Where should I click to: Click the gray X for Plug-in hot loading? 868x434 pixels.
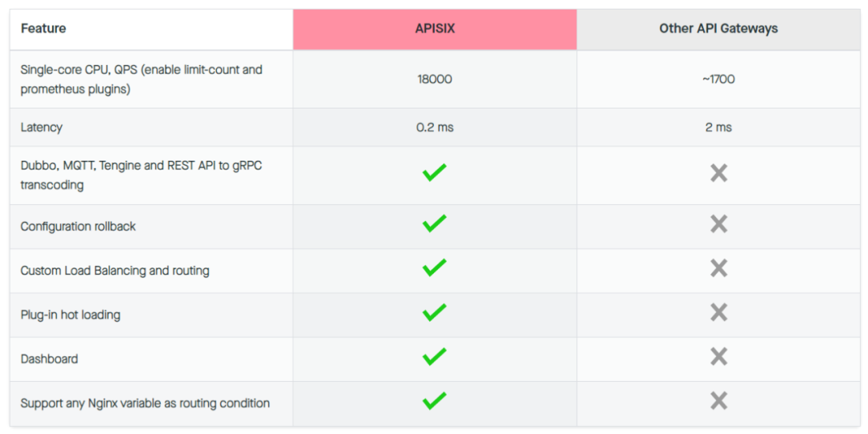pyautogui.click(x=719, y=313)
